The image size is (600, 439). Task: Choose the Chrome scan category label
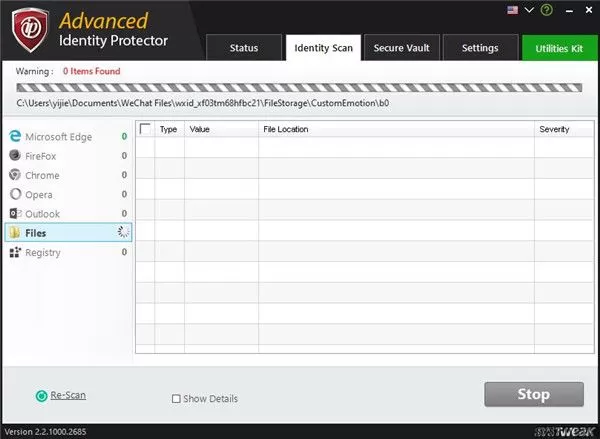pos(42,175)
